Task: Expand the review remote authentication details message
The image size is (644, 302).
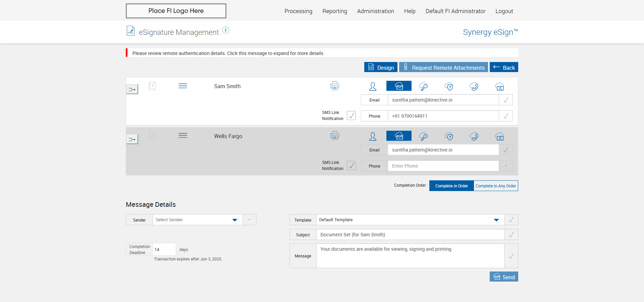Action: [228, 53]
